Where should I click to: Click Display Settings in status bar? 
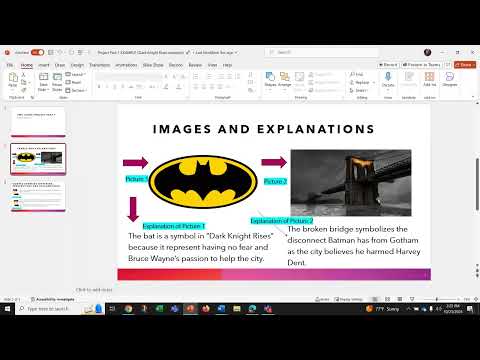click(x=348, y=299)
